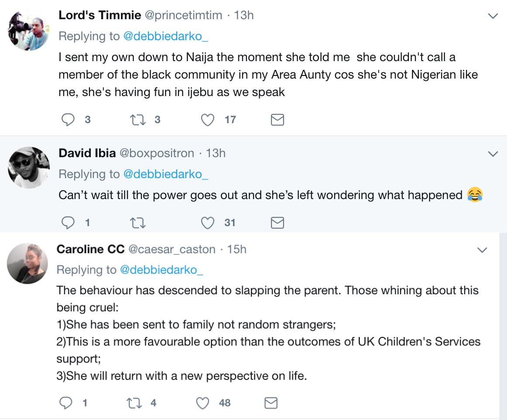
Task: Click Caroline CC's avatar photo
Action: pyautogui.click(x=27, y=263)
